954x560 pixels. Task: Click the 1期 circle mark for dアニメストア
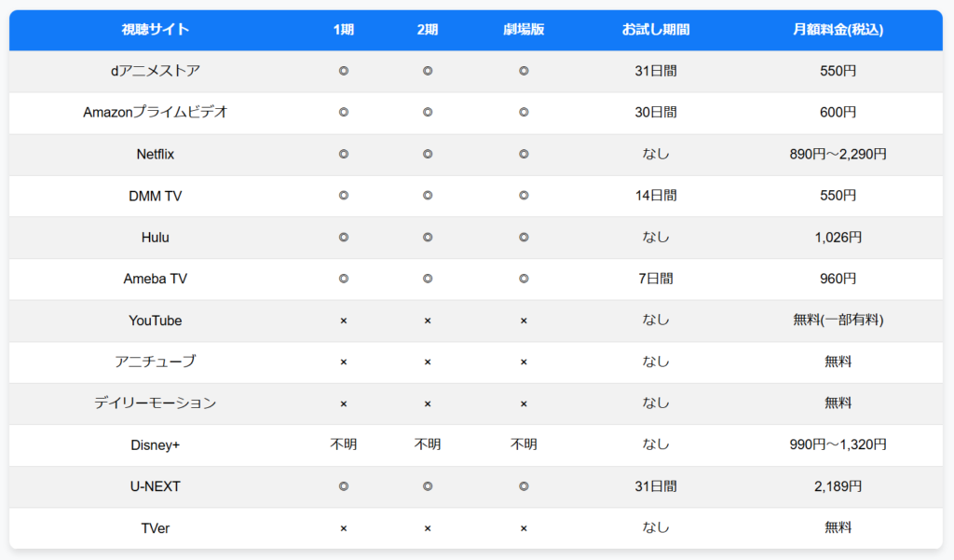pos(343,71)
